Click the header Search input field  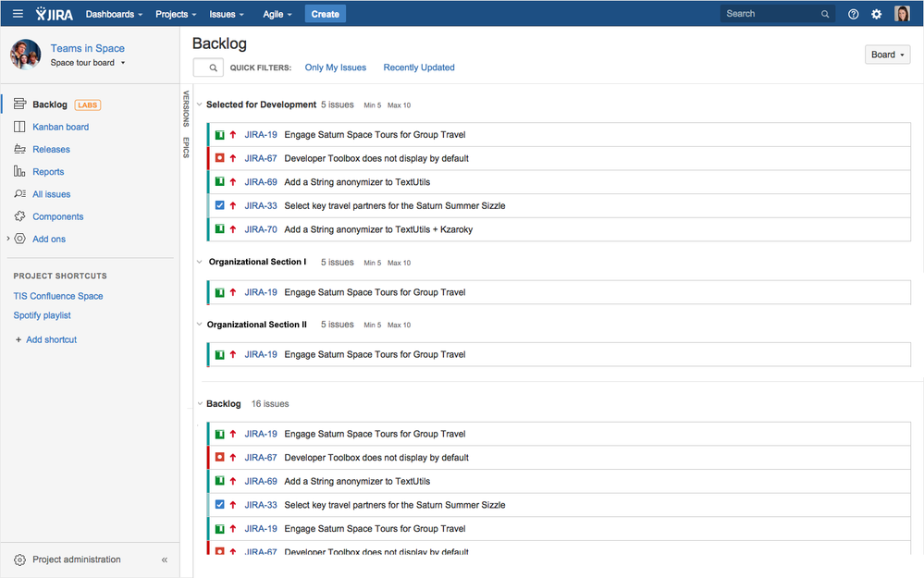coord(776,14)
